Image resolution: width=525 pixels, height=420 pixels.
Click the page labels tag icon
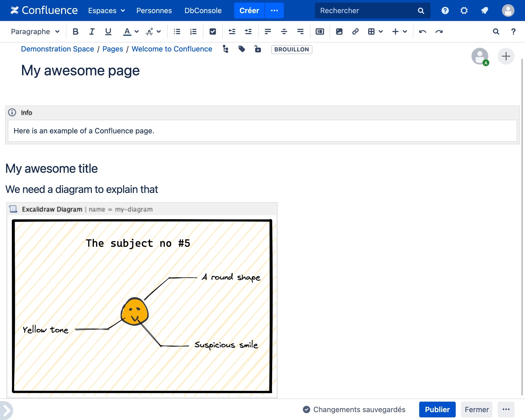point(242,49)
